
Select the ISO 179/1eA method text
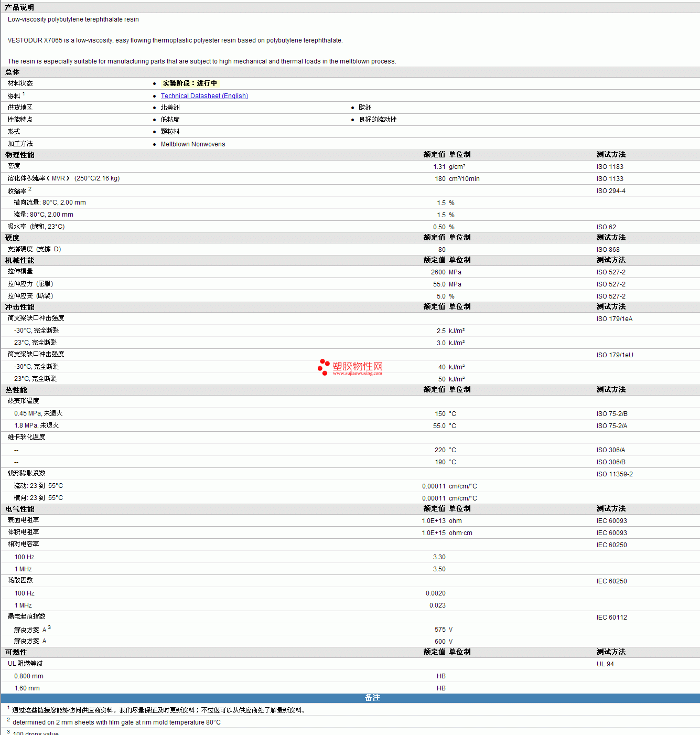615,319
